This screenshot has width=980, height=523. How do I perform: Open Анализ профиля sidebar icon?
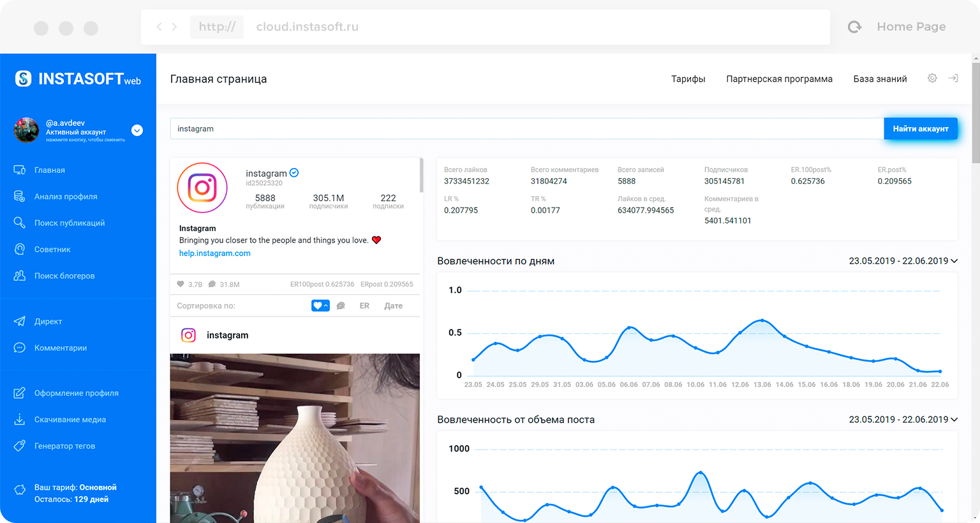click(x=20, y=196)
